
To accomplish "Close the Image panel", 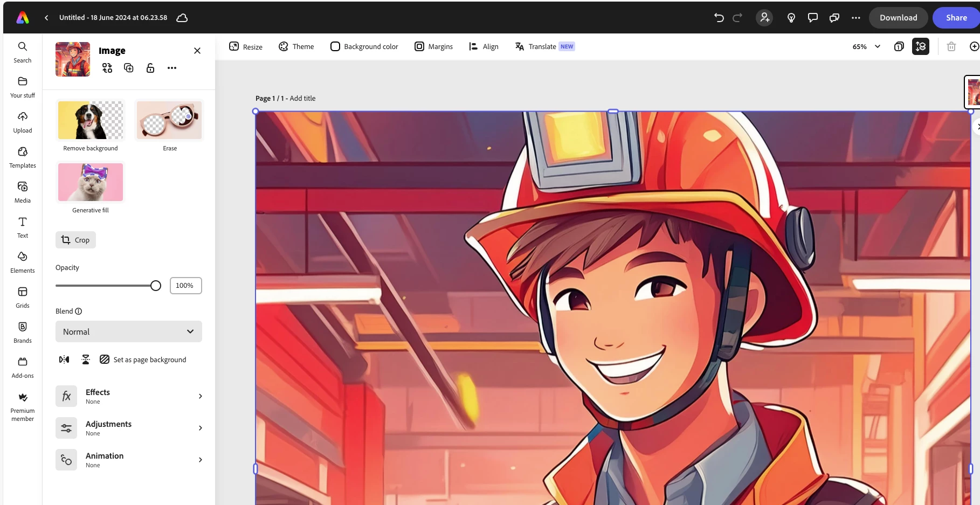I will tap(197, 51).
